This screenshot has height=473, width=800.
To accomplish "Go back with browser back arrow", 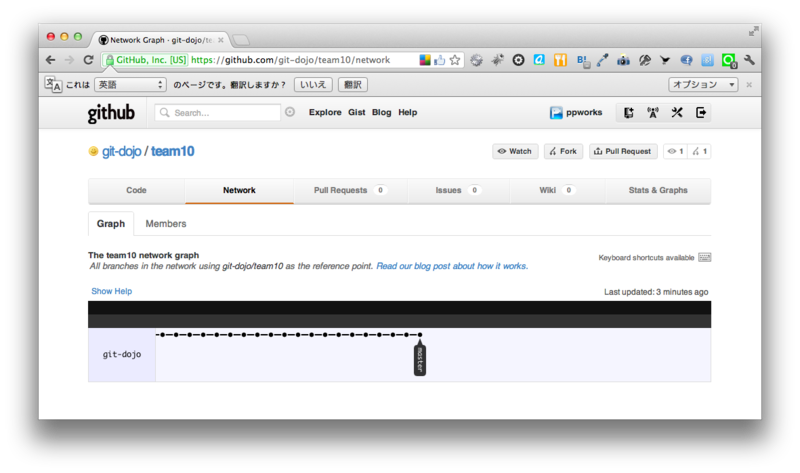I will click(51, 60).
